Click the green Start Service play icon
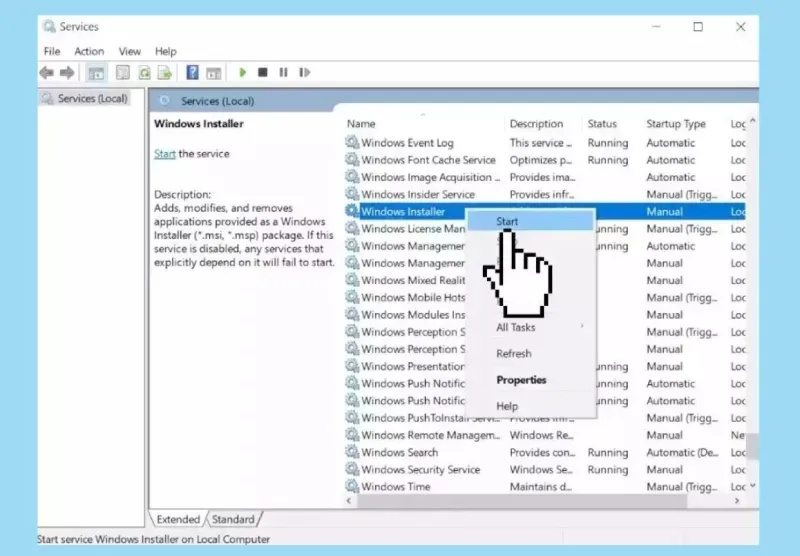Screen dimensions: 800x556 click(x=243, y=72)
